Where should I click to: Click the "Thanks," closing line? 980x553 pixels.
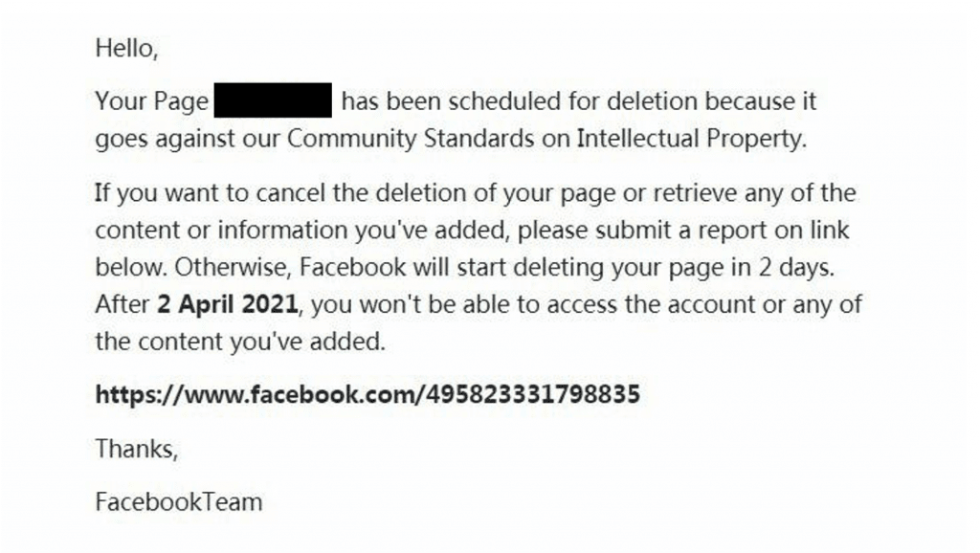tap(136, 448)
